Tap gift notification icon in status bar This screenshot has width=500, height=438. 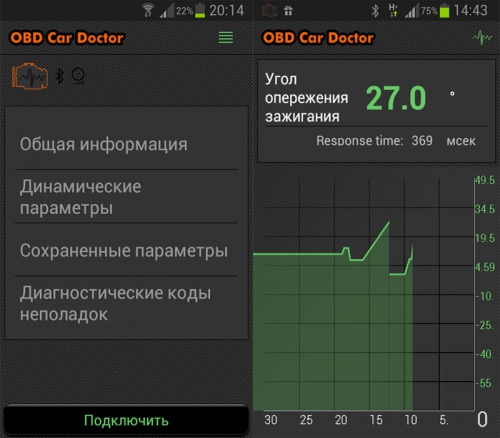tap(288, 11)
